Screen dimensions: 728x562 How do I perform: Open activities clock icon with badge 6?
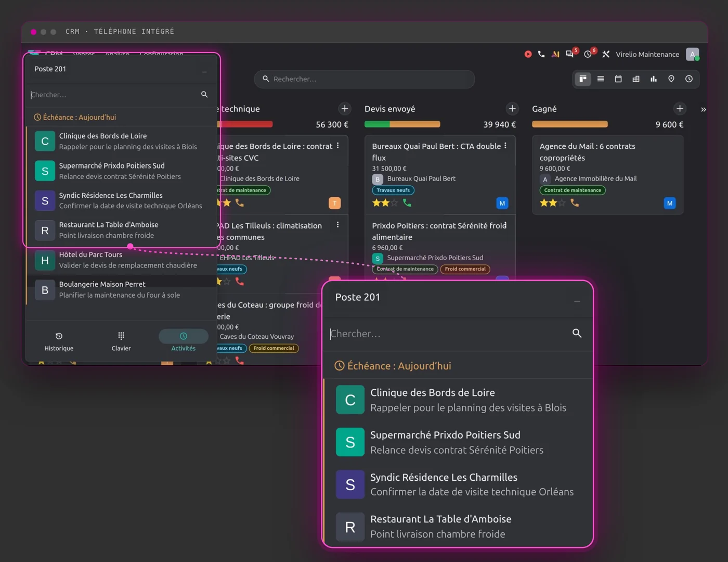click(x=589, y=54)
